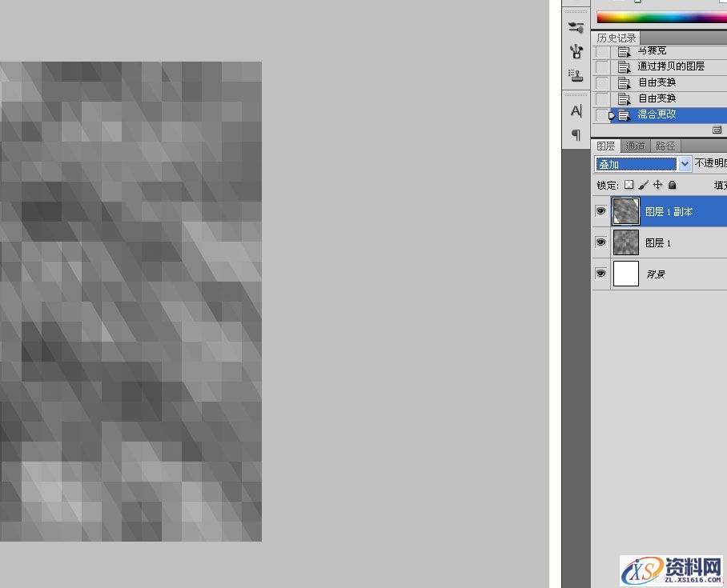The image size is (727, 588).
Task: Switch to the 路径 tab
Action: pos(665,146)
